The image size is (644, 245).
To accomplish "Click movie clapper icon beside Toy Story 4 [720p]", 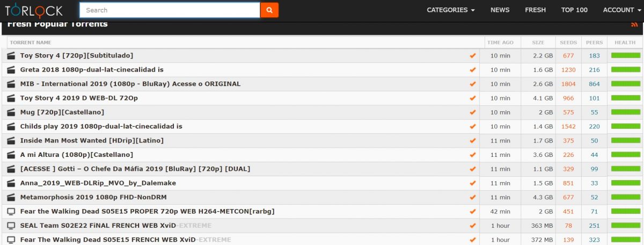I will (11, 55).
